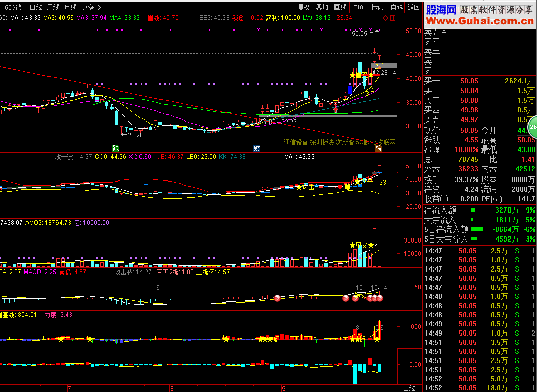Viewport: 537px width, 392px height.
Task: Click the 卖三 order book label
Action: pyautogui.click(x=432, y=51)
